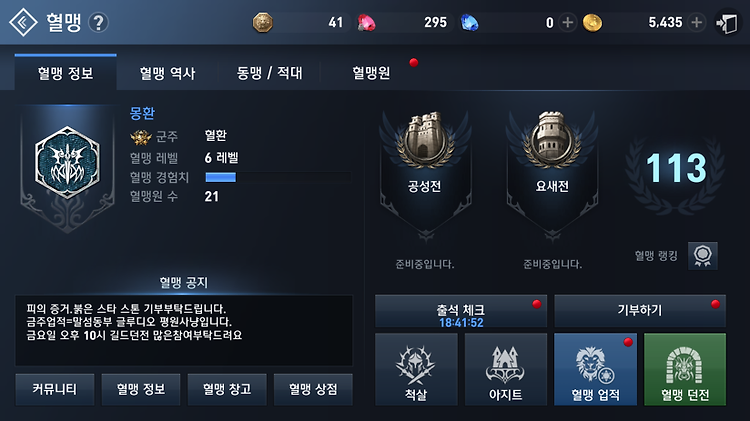The width and height of the screenshot is (750, 421).
Task: Open the 커뮤니티 button
Action: point(55,389)
